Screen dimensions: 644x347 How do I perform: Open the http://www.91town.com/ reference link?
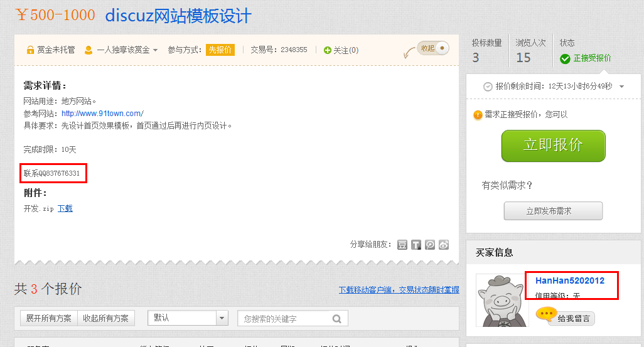pyautogui.click(x=103, y=114)
